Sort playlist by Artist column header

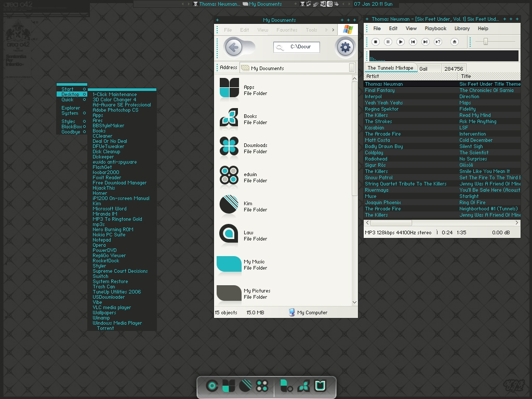[410, 76]
